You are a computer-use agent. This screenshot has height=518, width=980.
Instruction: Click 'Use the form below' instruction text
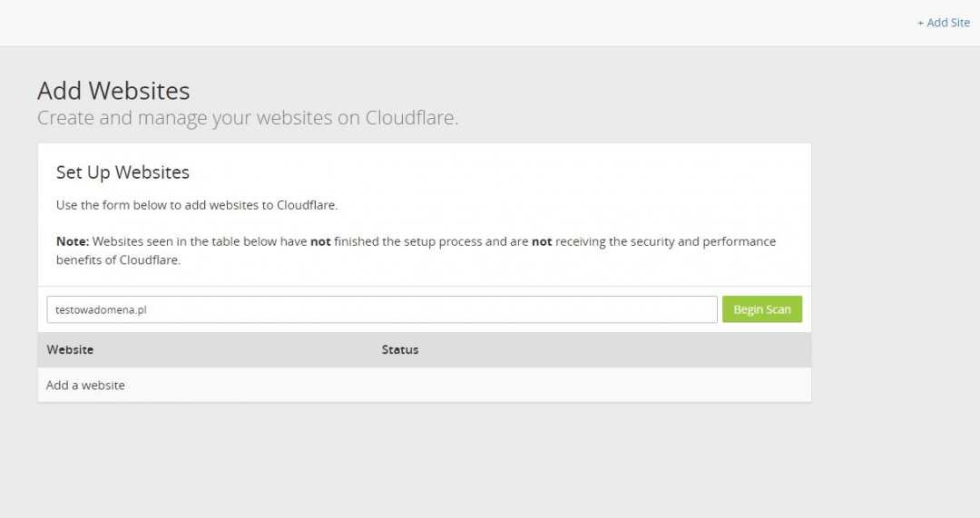coord(197,205)
